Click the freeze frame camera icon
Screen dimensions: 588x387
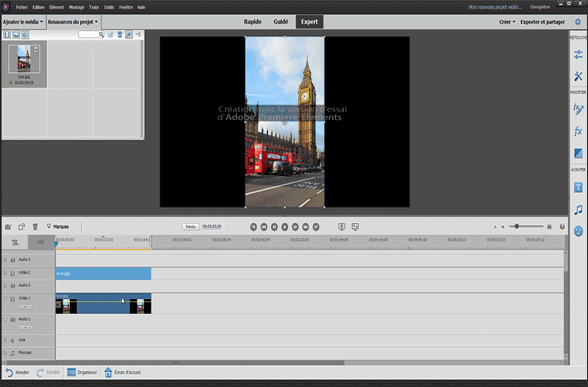pos(8,227)
